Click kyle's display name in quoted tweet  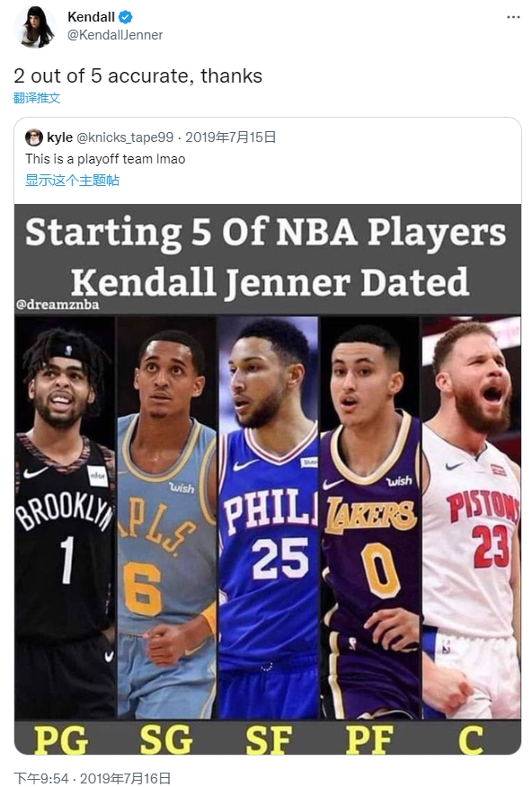(x=59, y=137)
